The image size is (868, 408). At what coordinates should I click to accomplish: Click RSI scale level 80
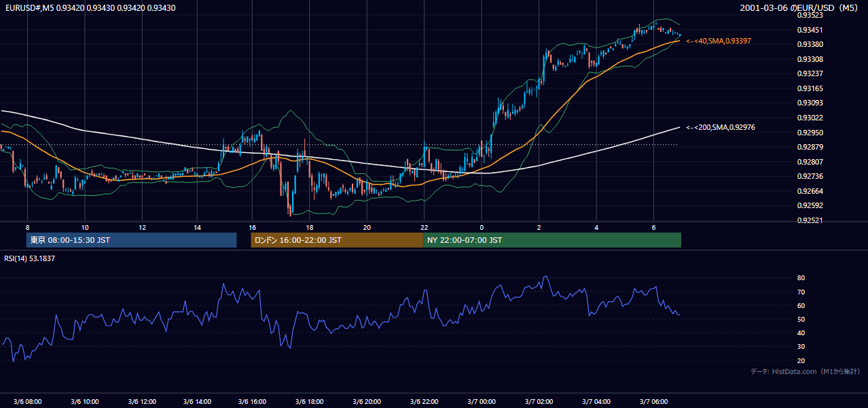801,278
